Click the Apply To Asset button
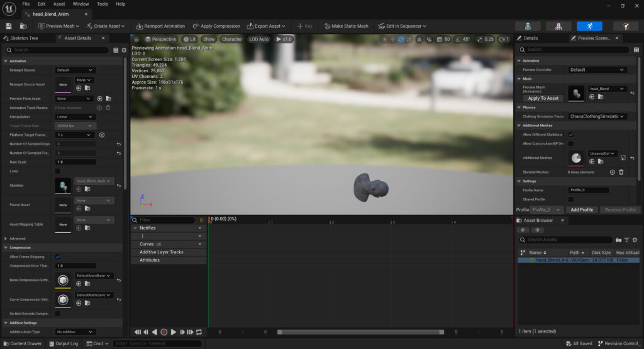 [x=543, y=98]
